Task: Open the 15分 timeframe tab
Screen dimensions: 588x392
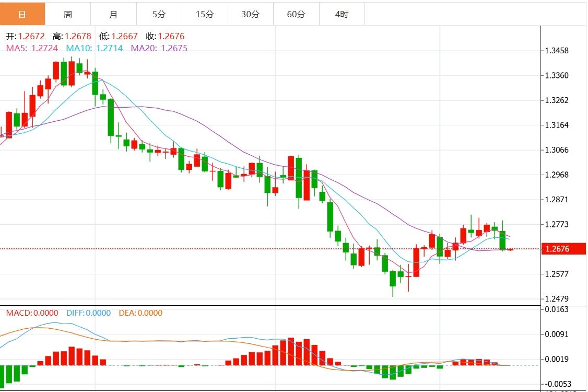Action: tap(205, 14)
